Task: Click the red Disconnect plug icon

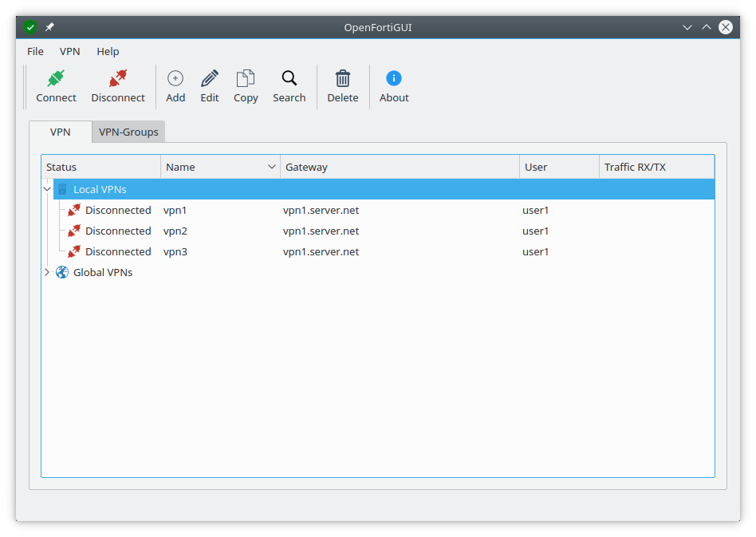Action: click(118, 78)
